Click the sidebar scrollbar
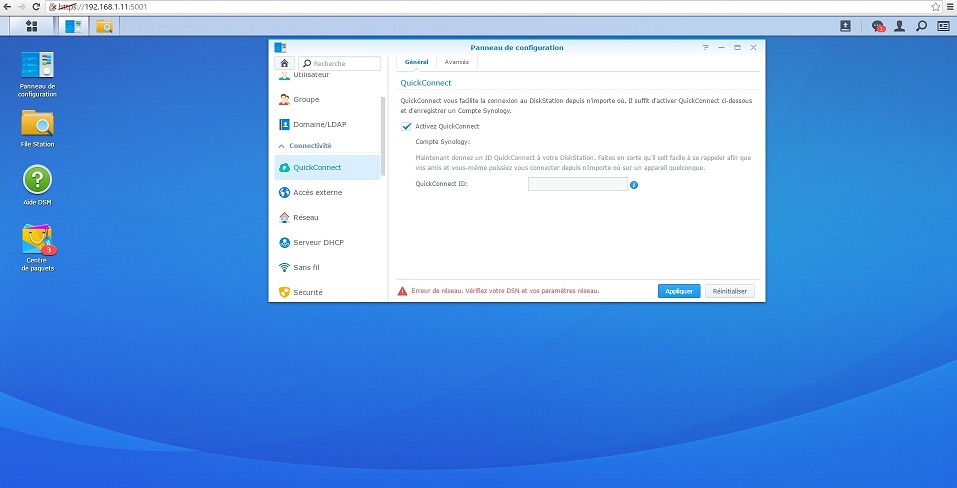The image size is (957, 488). (383, 135)
